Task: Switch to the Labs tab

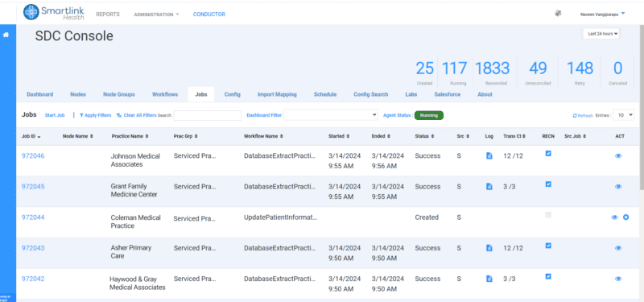Action: (x=411, y=94)
